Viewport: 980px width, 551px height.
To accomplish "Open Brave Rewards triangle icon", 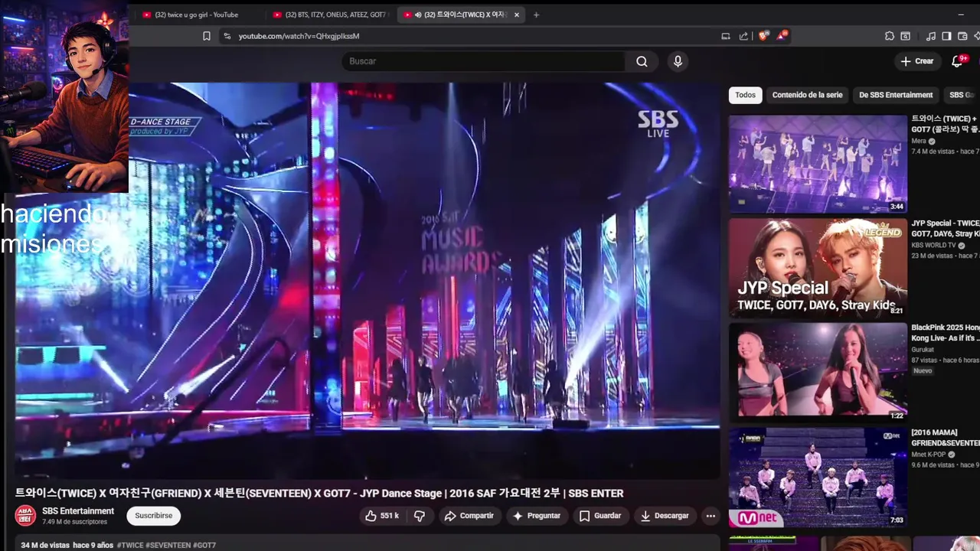I will 782,36.
